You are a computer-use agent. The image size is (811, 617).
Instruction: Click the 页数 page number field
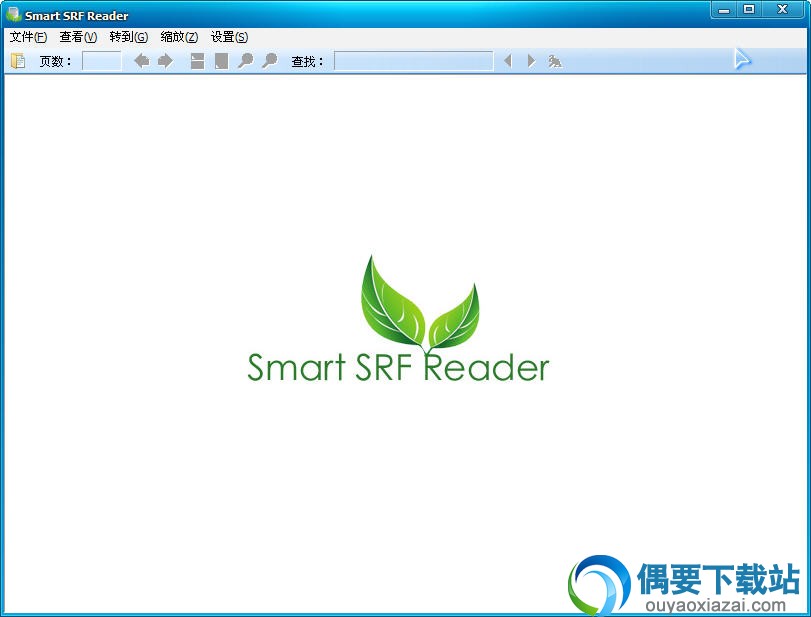point(102,61)
